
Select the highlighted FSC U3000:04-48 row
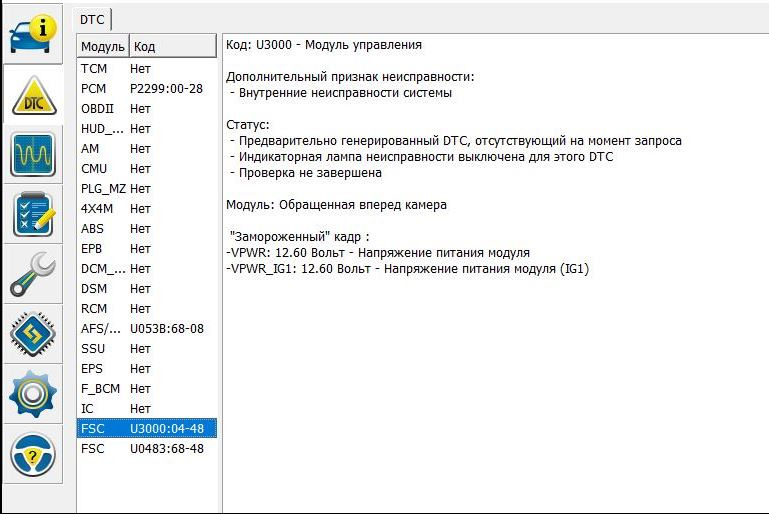pos(147,428)
